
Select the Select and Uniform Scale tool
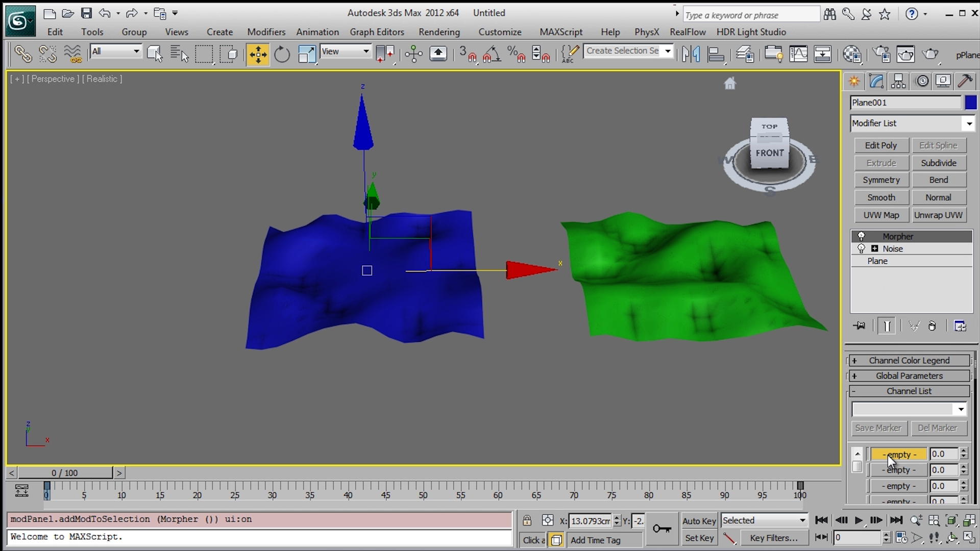[307, 54]
